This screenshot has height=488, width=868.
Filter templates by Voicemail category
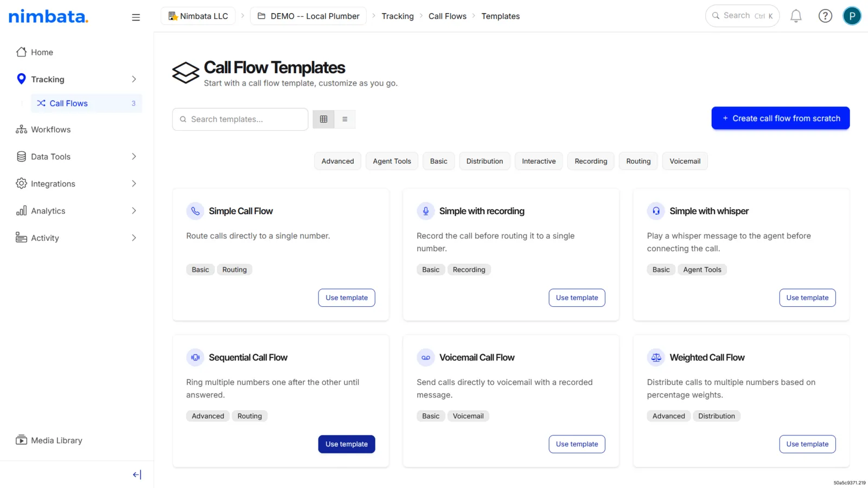[685, 161]
